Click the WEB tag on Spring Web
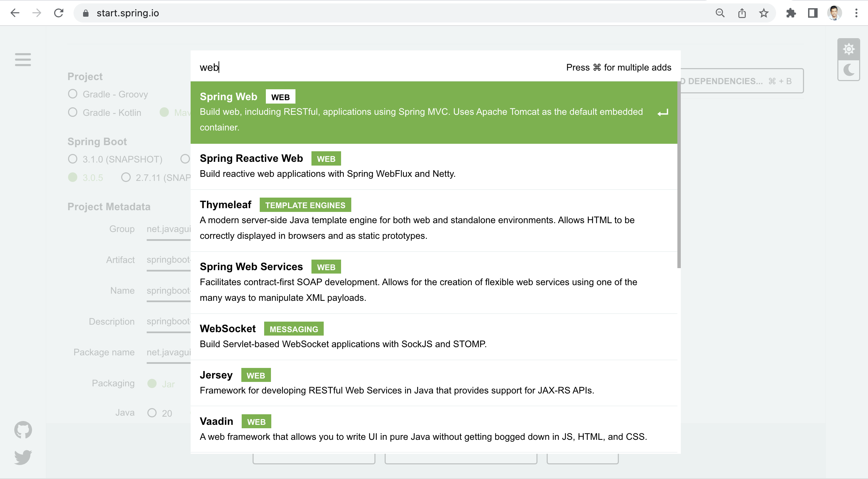868x479 pixels. pyautogui.click(x=280, y=97)
